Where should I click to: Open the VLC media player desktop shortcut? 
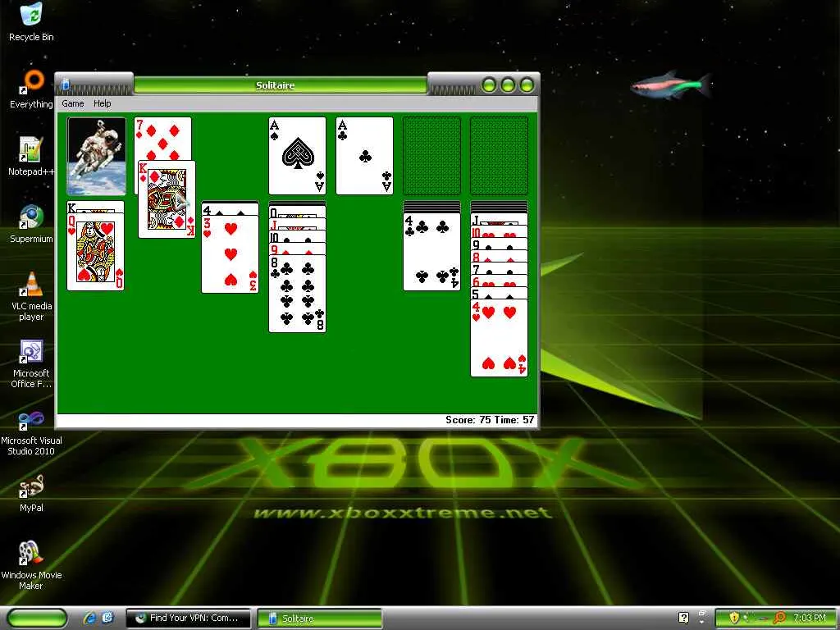31,296
